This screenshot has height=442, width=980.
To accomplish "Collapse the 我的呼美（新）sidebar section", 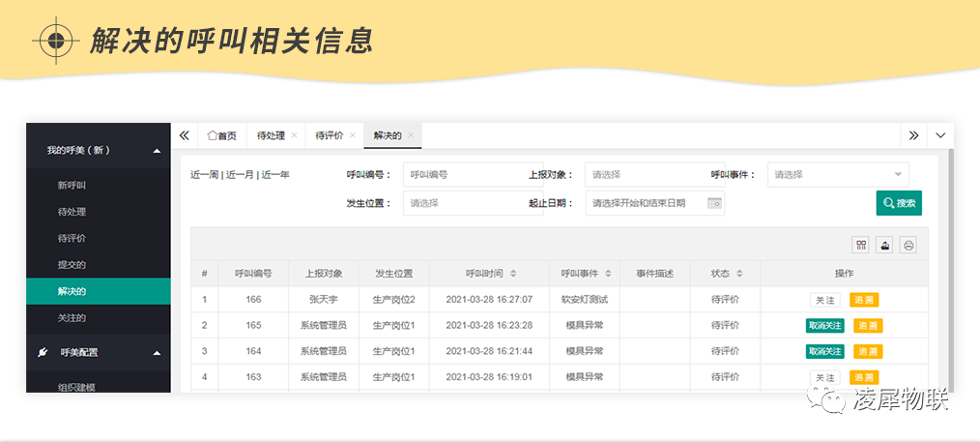I will click(x=157, y=150).
